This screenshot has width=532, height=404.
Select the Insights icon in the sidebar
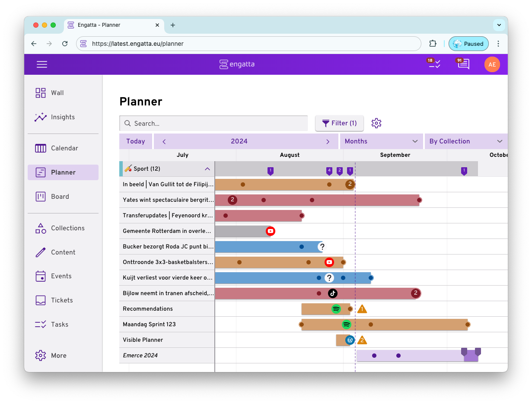41,117
